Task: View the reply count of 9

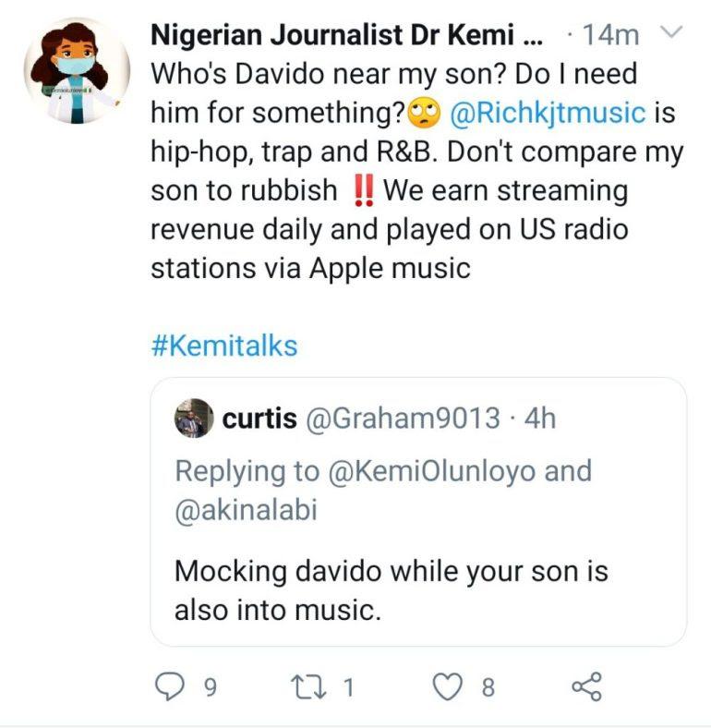Action: pos(210,687)
